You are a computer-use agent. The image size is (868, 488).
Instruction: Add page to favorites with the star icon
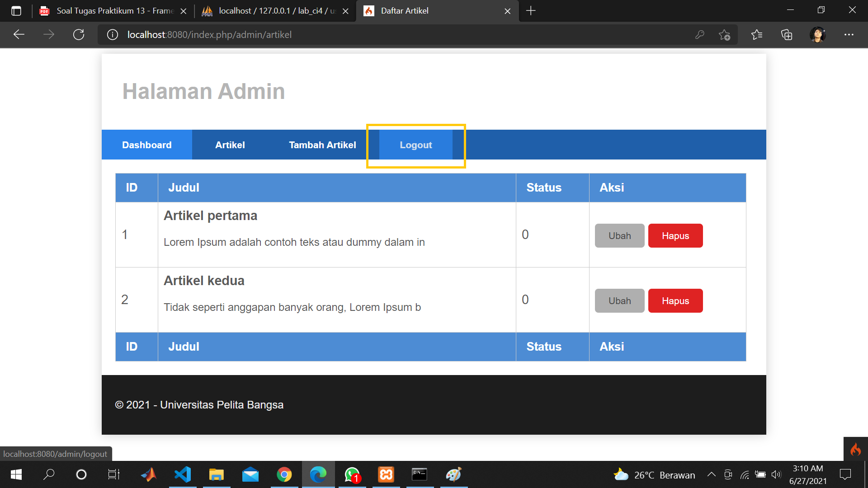point(725,34)
